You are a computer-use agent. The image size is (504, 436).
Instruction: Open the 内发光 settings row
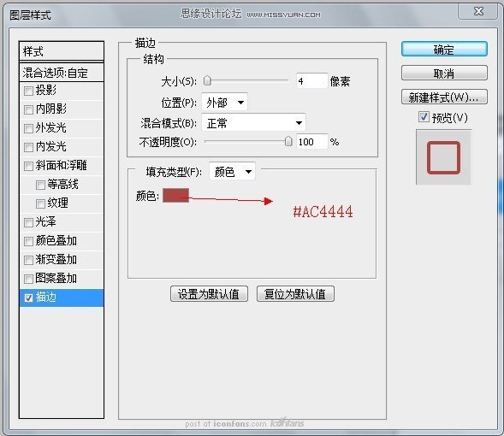pyautogui.click(x=62, y=147)
